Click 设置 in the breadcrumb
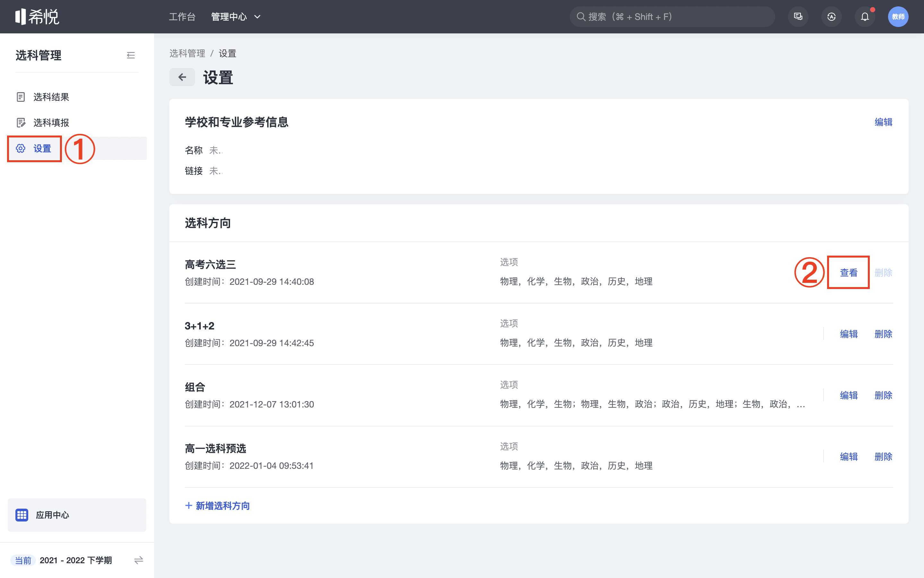924x578 pixels. tap(227, 54)
